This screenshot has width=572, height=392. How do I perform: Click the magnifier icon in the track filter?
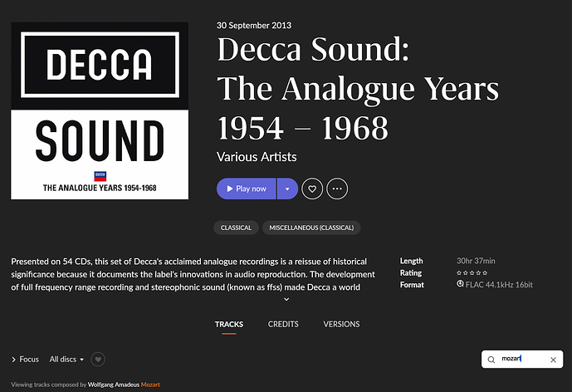pos(491,360)
